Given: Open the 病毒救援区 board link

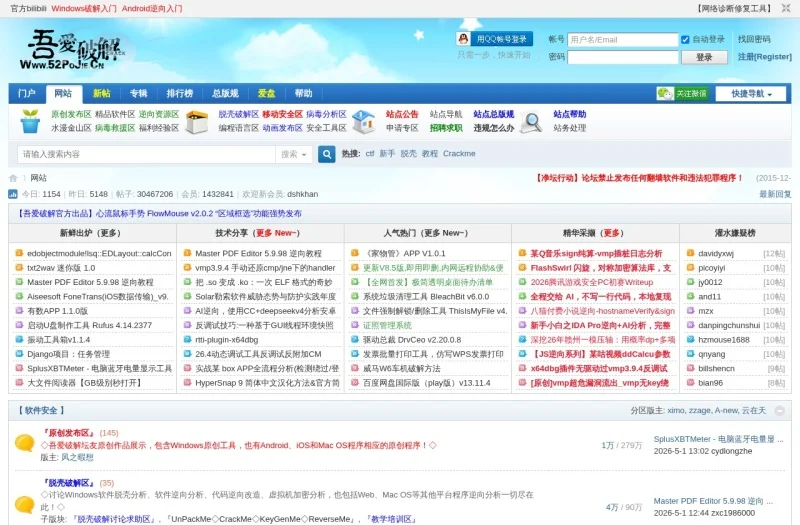Looking at the screenshot, I should (115, 128).
